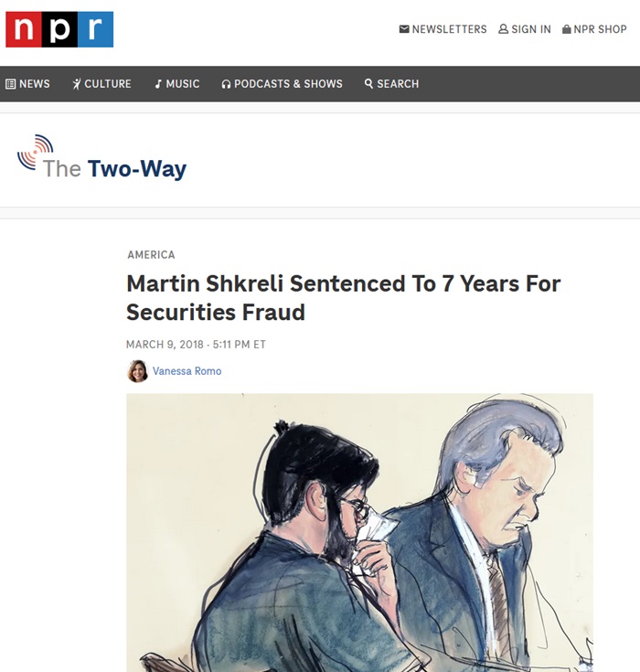The height and width of the screenshot is (672, 640).
Task: Go to The Two-Way blog title
Action: [x=114, y=168]
